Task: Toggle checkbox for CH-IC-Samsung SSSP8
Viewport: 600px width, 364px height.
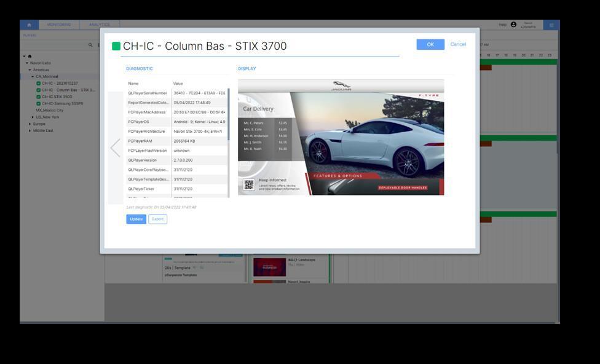Action: pos(38,103)
